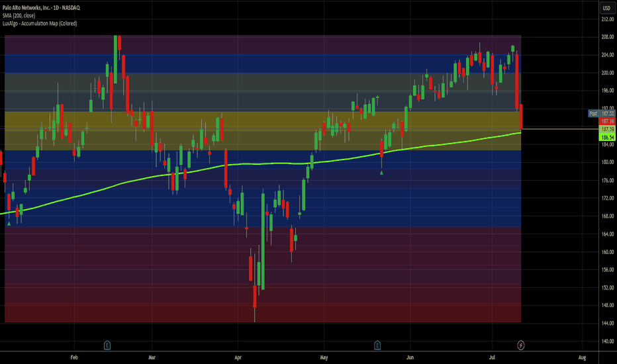
Task: Click the 208.00 price axis label
Action: tap(608, 37)
